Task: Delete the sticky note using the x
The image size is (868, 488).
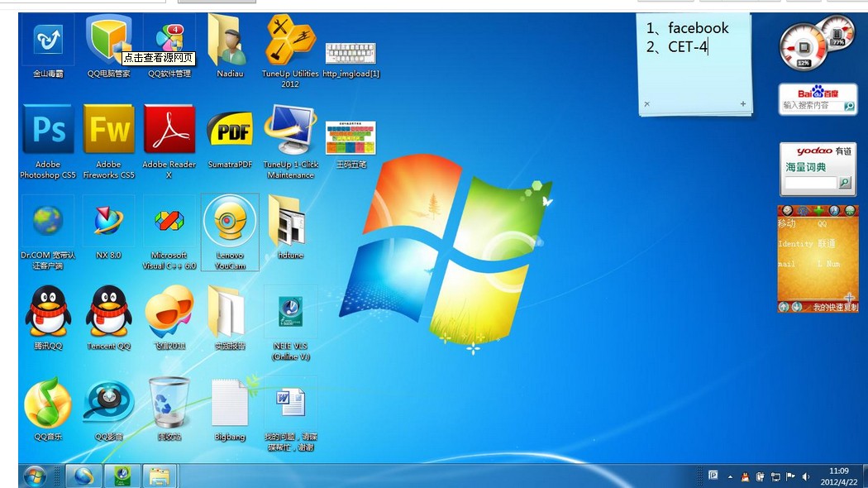Action: 646,104
